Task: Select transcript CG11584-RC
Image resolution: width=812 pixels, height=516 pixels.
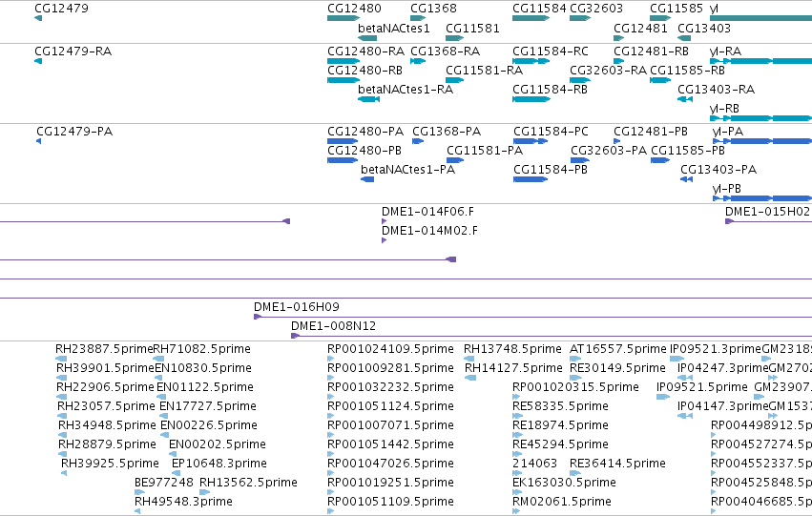Action: pyautogui.click(x=551, y=52)
